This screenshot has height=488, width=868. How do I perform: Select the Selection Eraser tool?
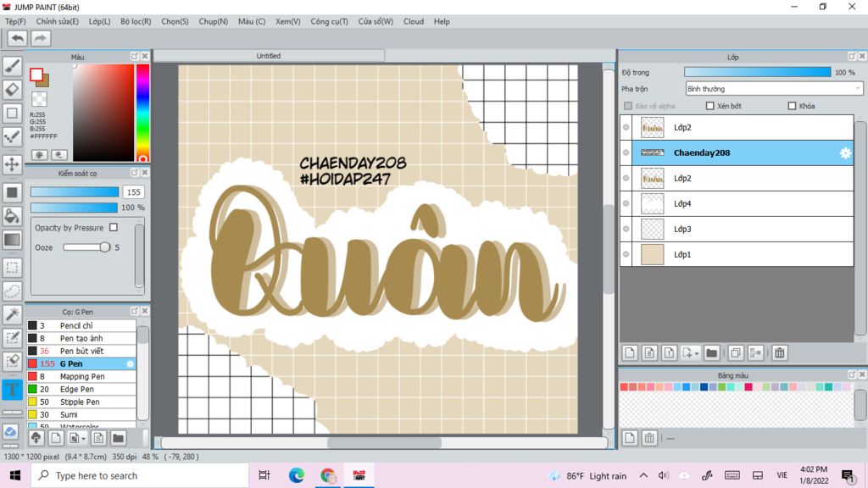pyautogui.click(x=12, y=361)
